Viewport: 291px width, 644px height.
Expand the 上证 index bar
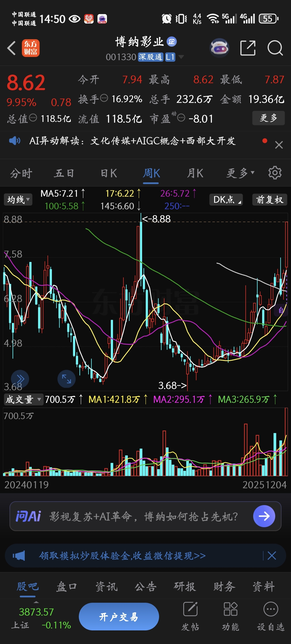pyautogui.click(x=36, y=602)
